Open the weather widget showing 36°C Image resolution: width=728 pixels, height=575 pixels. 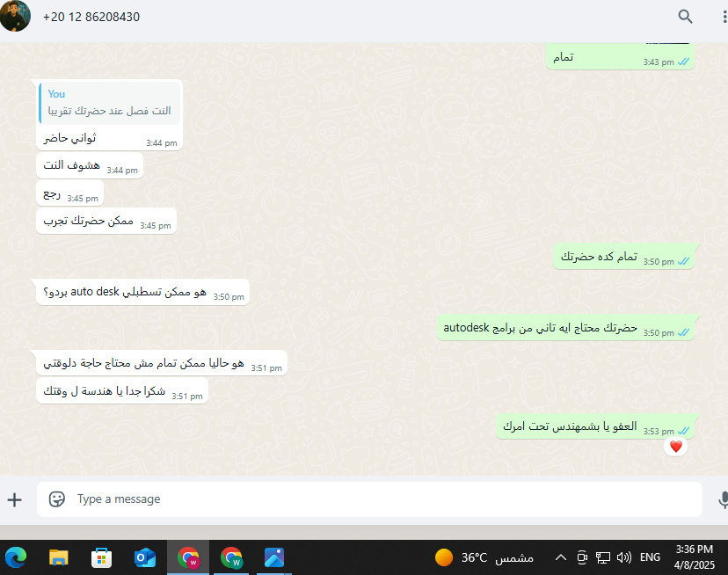pyautogui.click(x=484, y=557)
